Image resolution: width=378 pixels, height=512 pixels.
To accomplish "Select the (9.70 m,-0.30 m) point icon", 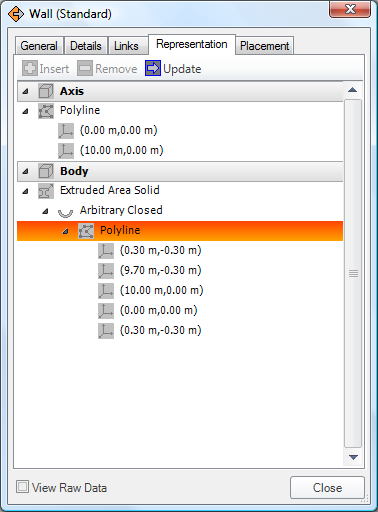I will pyautogui.click(x=106, y=271).
